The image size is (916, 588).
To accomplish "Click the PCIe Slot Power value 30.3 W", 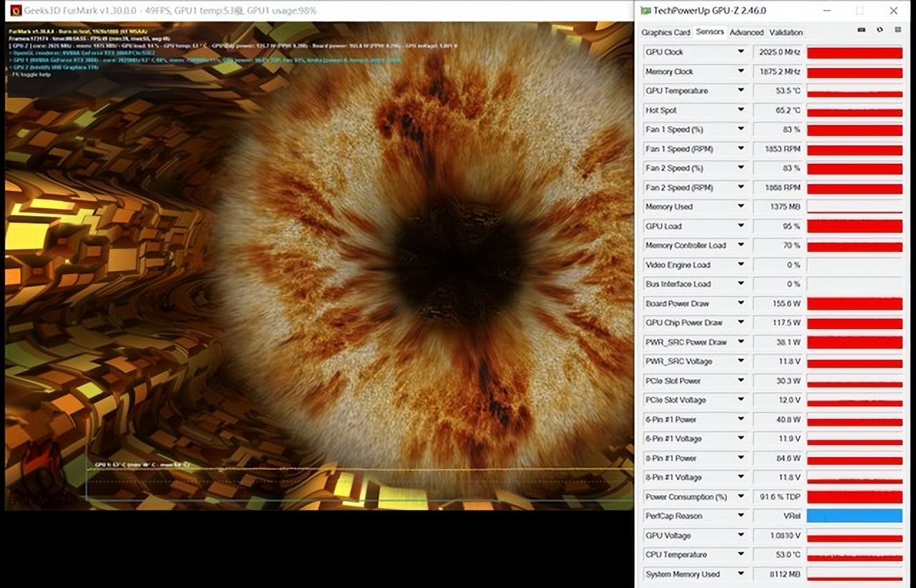I will [x=778, y=381].
